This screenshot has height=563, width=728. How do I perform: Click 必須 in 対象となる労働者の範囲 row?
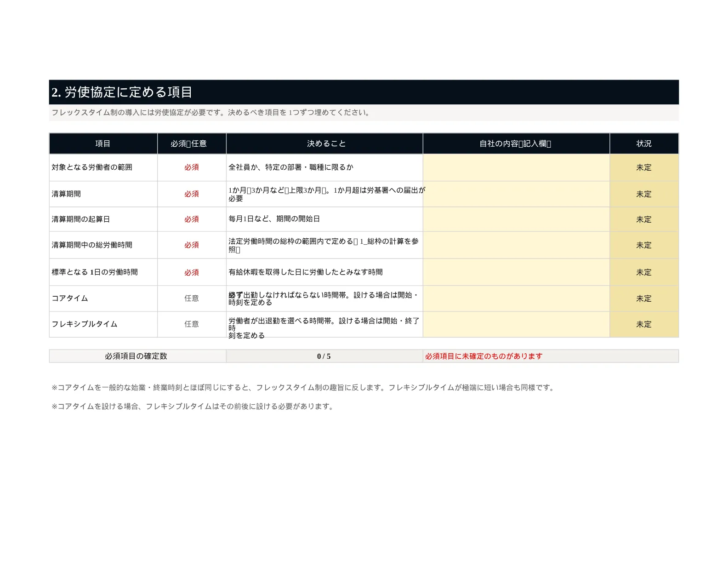point(192,167)
